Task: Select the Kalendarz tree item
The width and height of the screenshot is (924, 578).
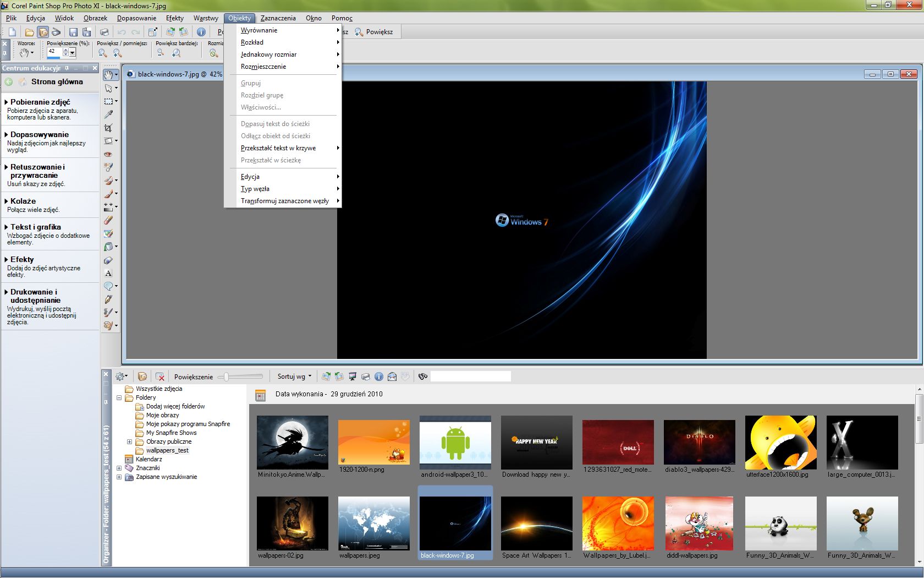Action: [x=148, y=459]
